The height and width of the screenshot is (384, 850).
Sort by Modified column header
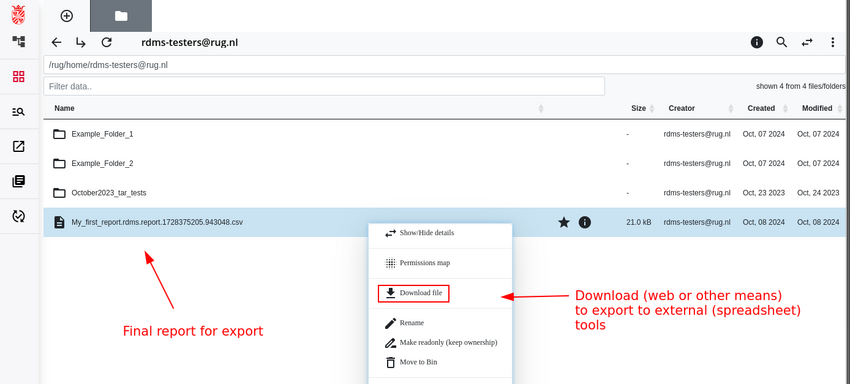(x=817, y=108)
